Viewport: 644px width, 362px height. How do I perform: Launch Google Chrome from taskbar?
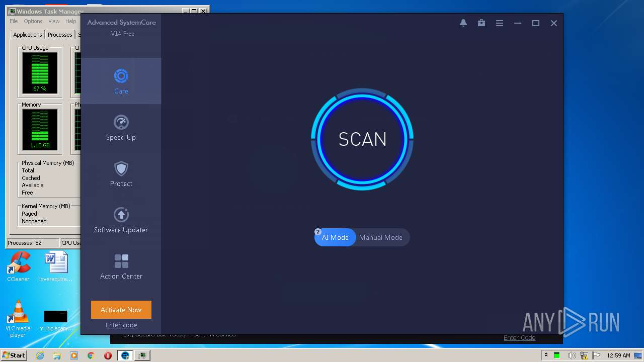pos(91,355)
